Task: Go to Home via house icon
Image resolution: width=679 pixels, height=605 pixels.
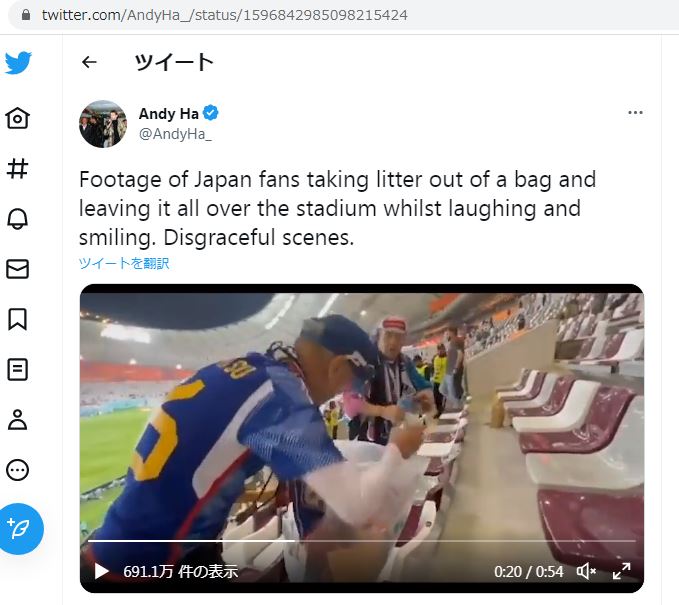Action: (x=18, y=118)
